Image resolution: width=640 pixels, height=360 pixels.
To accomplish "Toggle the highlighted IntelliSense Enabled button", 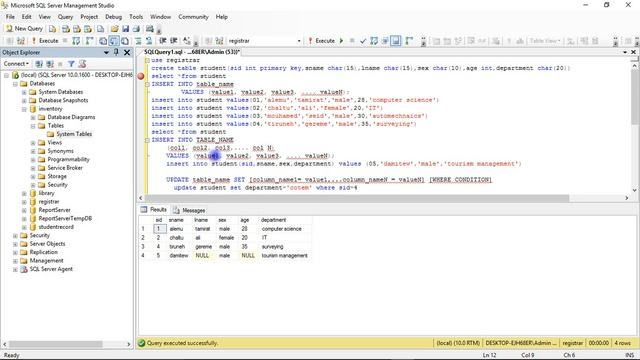I will tap(396, 41).
